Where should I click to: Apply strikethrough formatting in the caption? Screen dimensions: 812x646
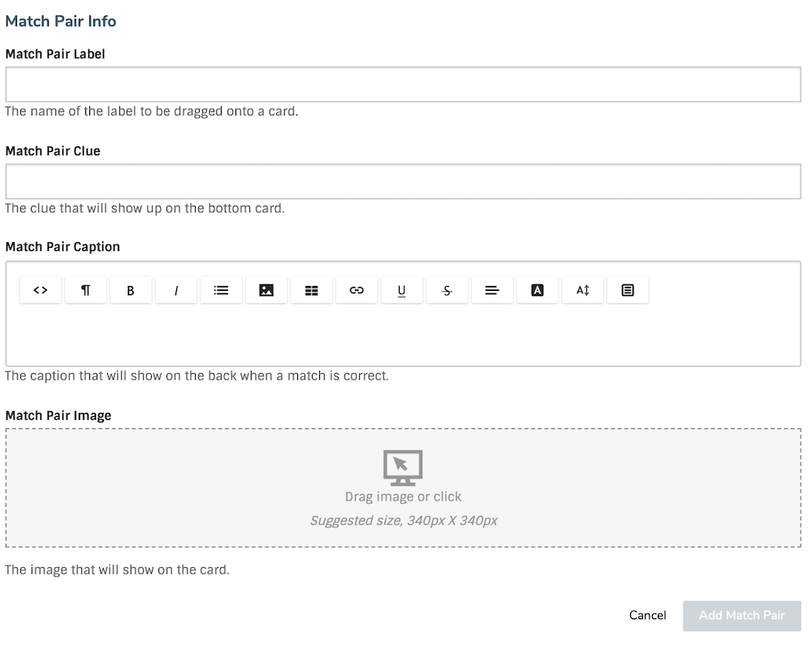point(447,289)
